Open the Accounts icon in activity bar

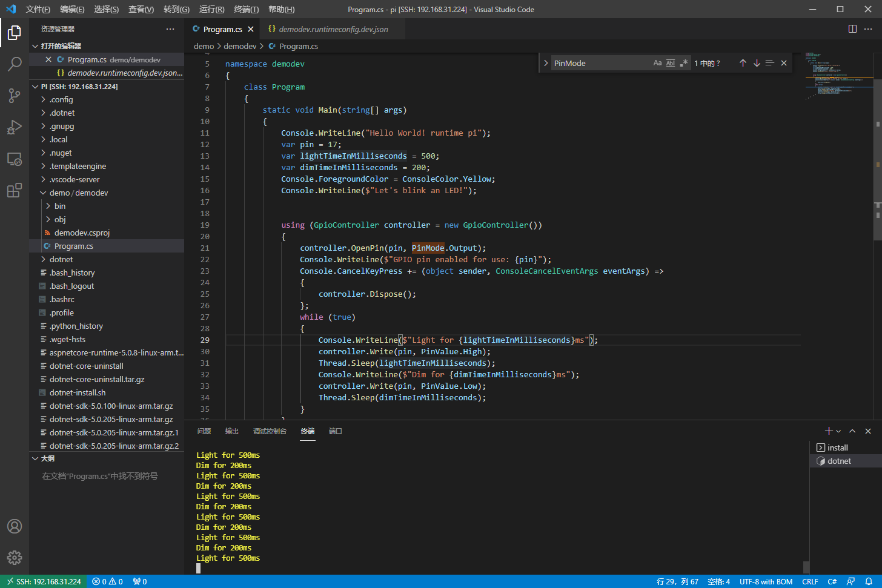[x=15, y=526]
